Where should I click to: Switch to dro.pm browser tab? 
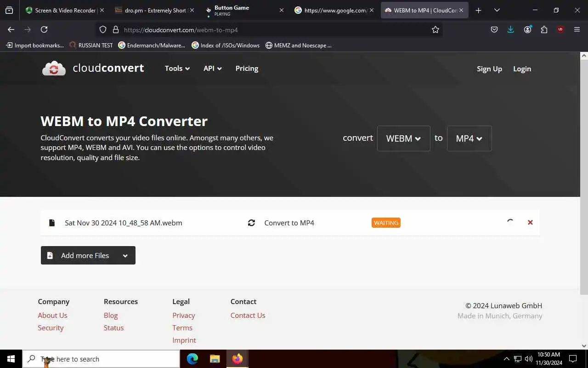[150, 10]
